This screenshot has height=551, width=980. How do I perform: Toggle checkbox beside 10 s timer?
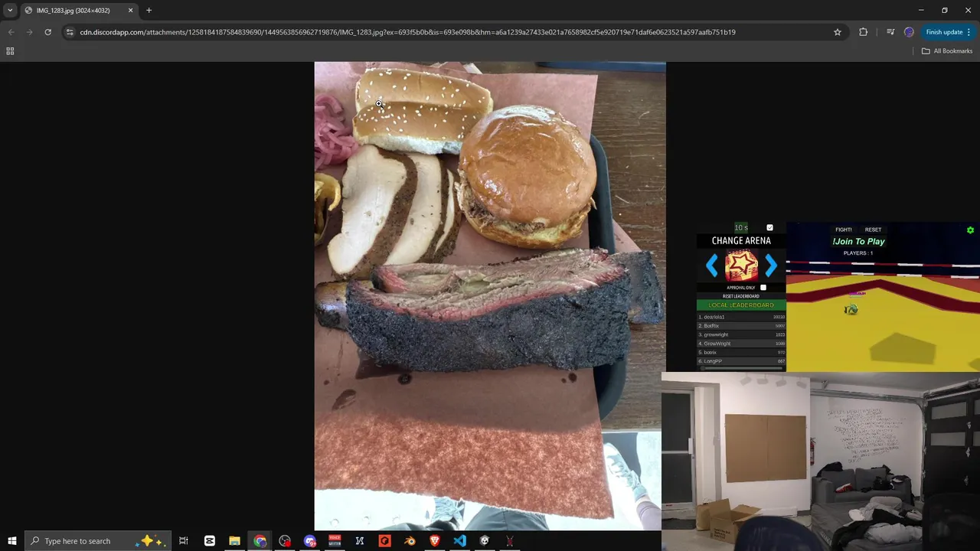pos(769,227)
